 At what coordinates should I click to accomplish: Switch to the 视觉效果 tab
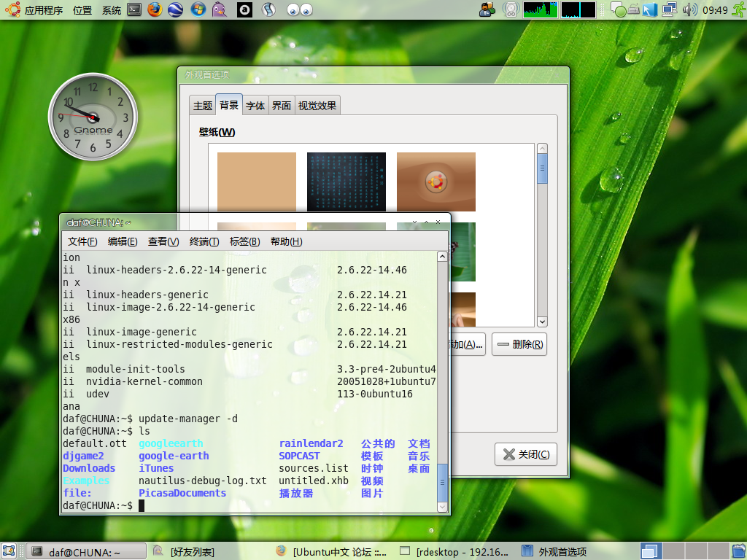(317, 106)
